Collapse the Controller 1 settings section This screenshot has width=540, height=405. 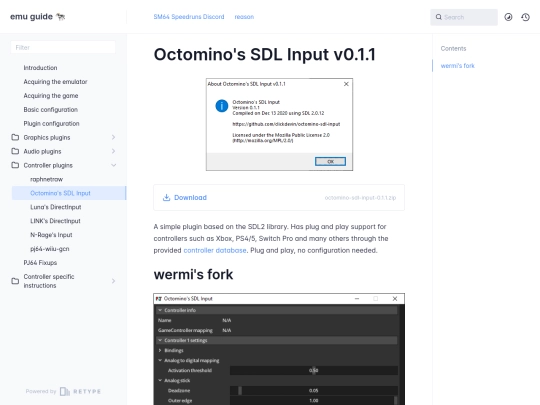[160, 340]
